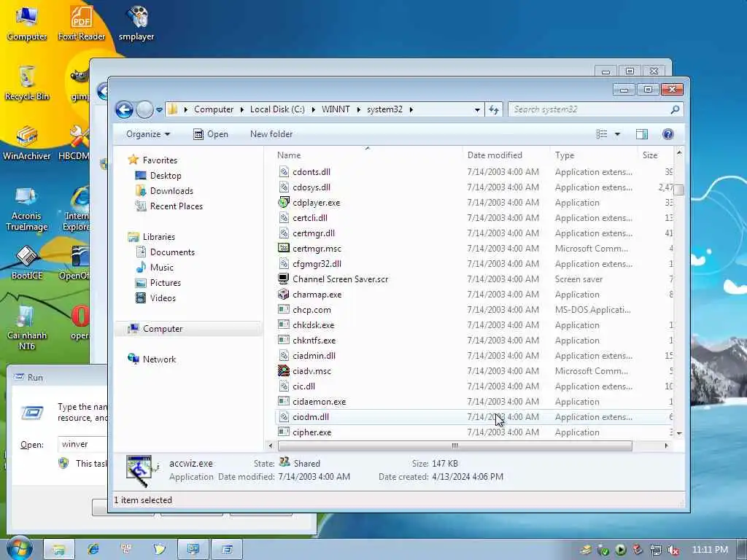
Task: Click Internet Explorer taskbar icon
Action: pos(93,550)
